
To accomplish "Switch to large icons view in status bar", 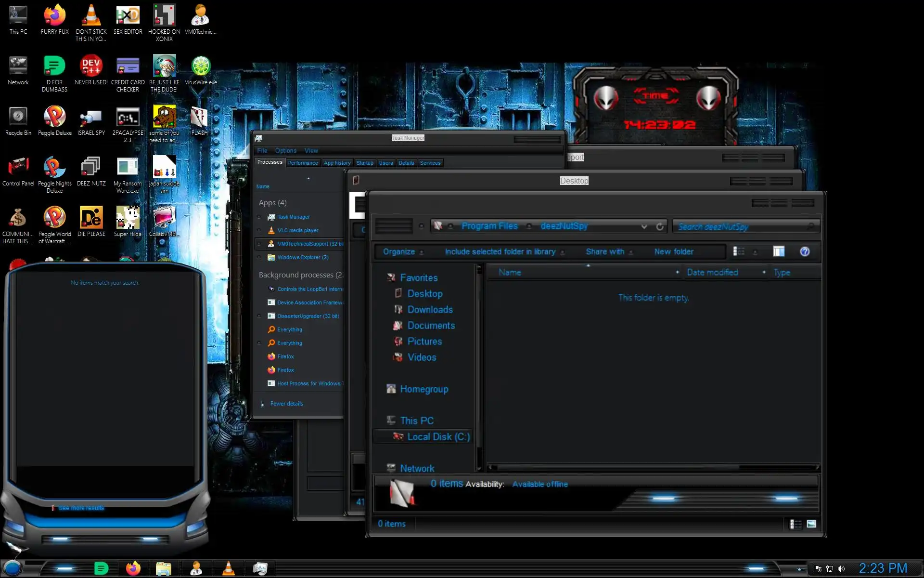I will coord(811,524).
